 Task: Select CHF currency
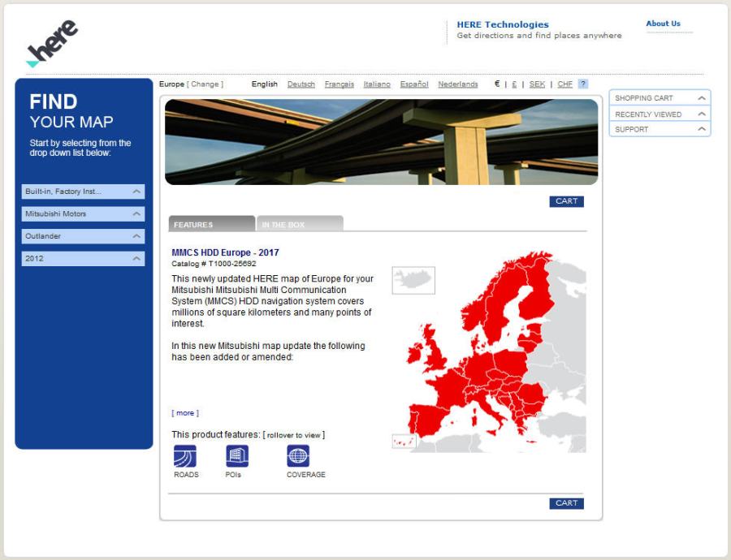(x=565, y=84)
